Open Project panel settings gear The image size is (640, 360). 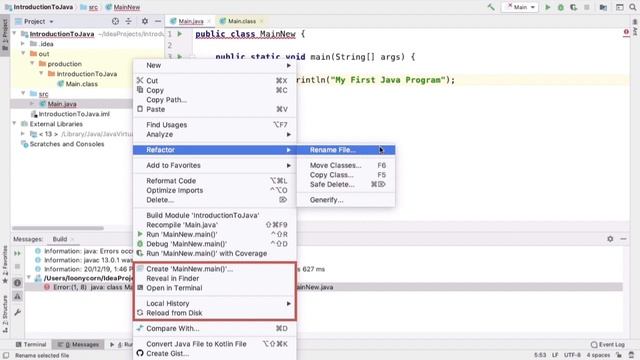[x=145, y=21]
